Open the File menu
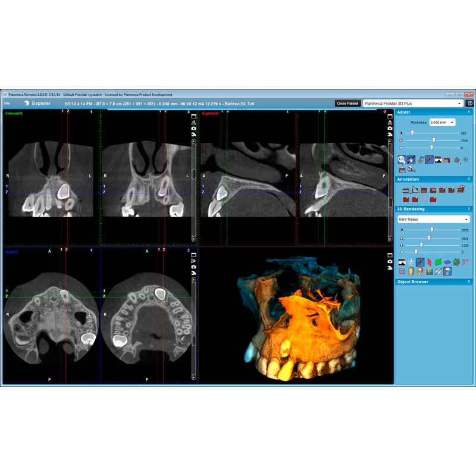This screenshot has height=476, width=476. pos(7,104)
